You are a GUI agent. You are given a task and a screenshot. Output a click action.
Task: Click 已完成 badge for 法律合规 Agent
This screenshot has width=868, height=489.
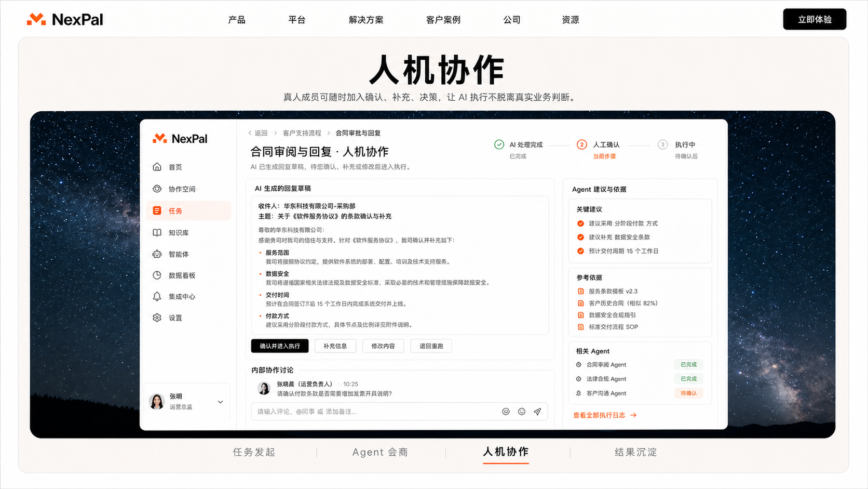coord(688,379)
